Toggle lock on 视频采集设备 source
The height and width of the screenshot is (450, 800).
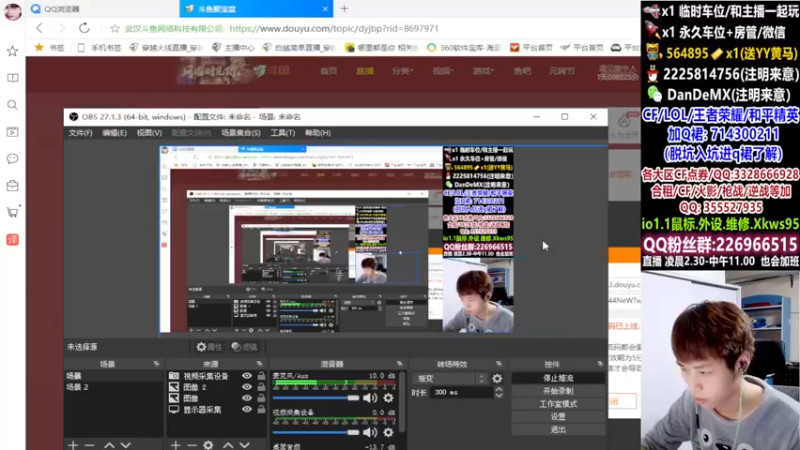(261, 376)
